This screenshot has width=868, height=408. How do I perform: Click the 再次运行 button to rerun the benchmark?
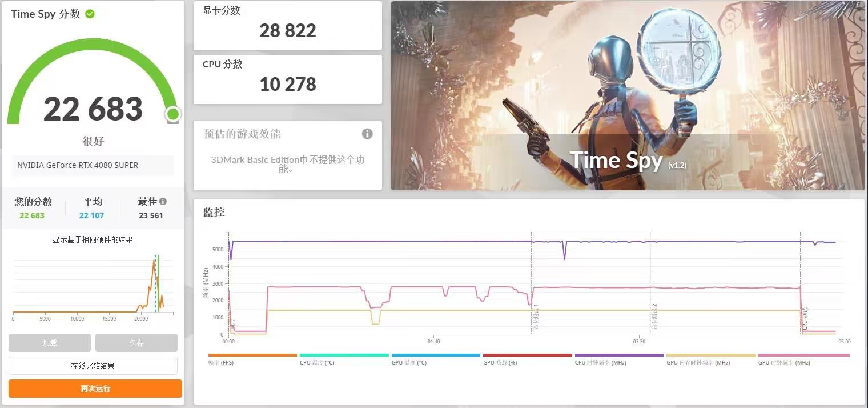tap(95, 388)
